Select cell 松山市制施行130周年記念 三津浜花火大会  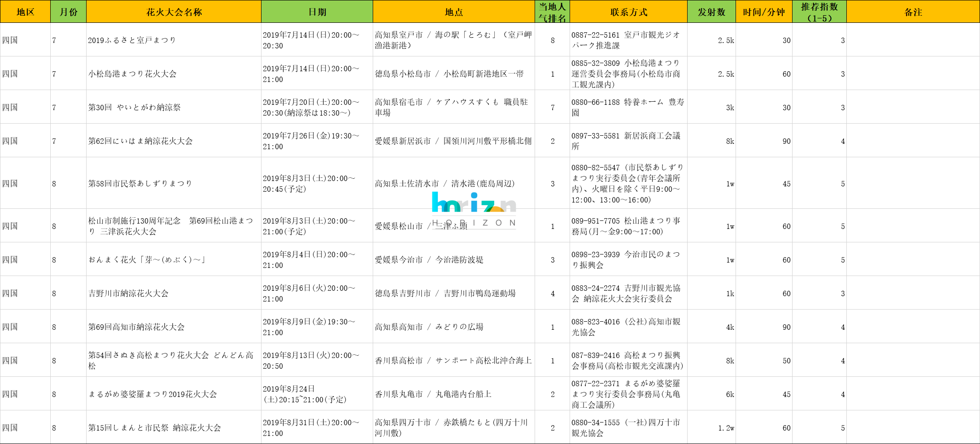tap(174, 226)
